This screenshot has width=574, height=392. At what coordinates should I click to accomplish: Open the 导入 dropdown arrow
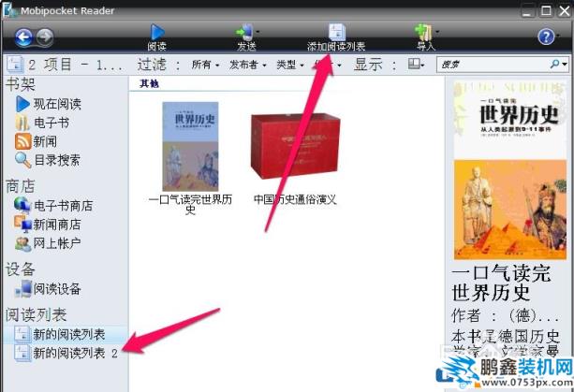[437, 32]
